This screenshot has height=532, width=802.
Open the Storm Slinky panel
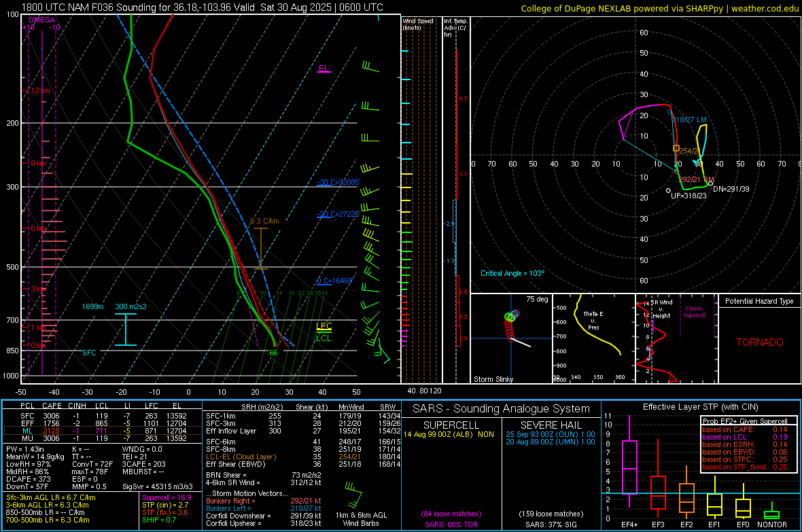click(x=511, y=338)
